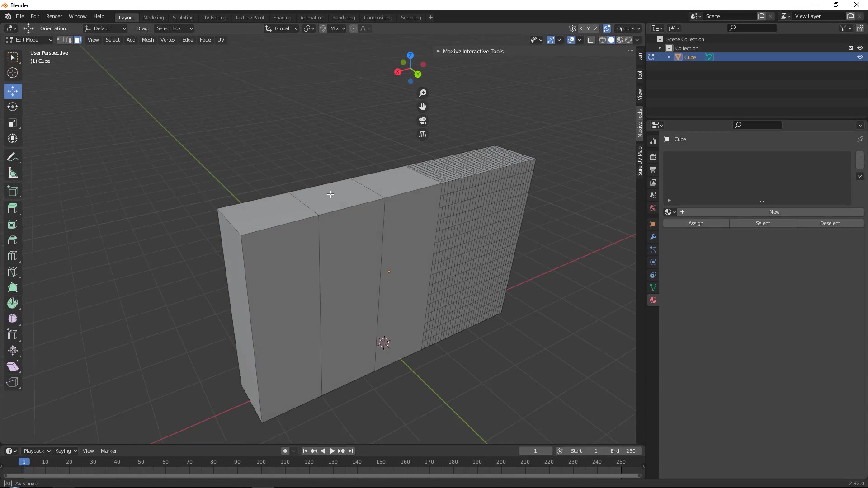868x488 pixels.
Task: Click the Assign material button
Action: pyautogui.click(x=696, y=223)
